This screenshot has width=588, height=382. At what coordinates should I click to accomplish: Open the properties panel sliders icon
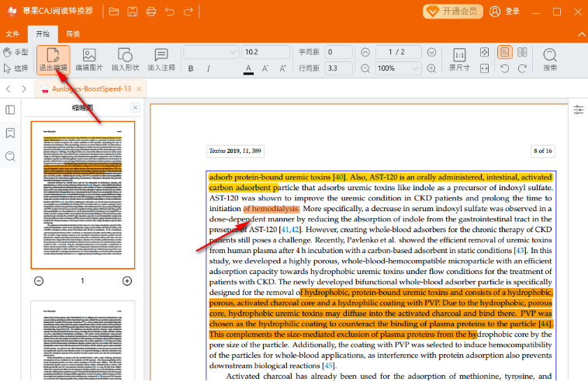click(579, 110)
